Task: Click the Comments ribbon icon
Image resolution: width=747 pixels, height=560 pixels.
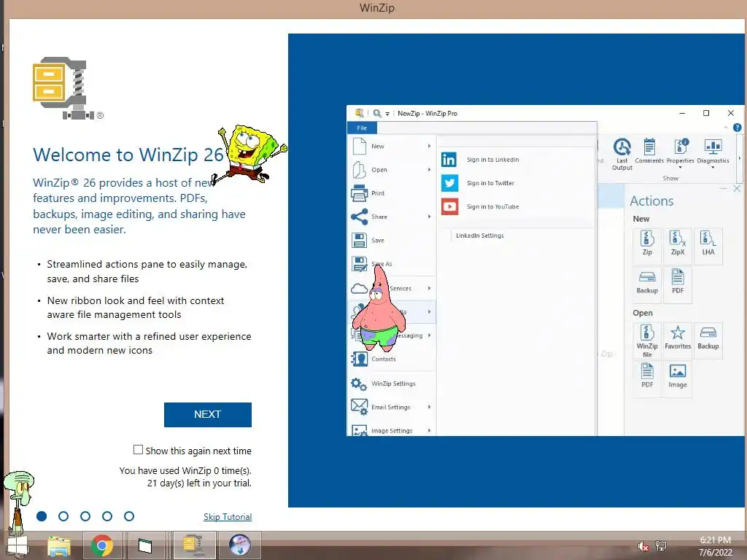Action: 649,147
